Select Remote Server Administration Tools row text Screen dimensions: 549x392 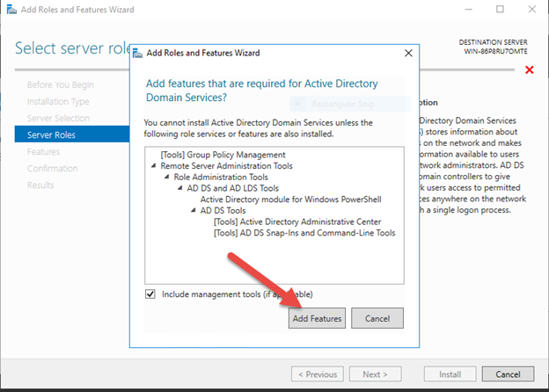point(226,166)
